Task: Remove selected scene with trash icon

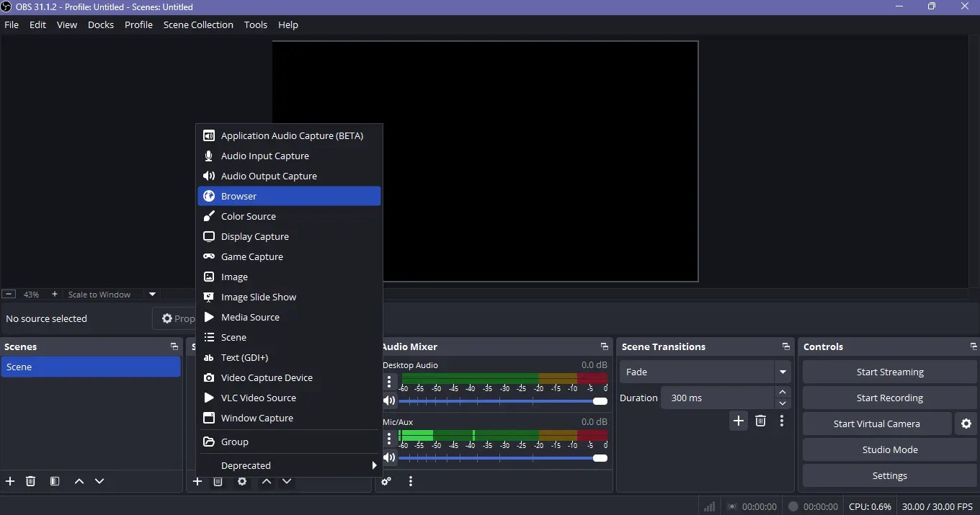Action: coord(30,481)
